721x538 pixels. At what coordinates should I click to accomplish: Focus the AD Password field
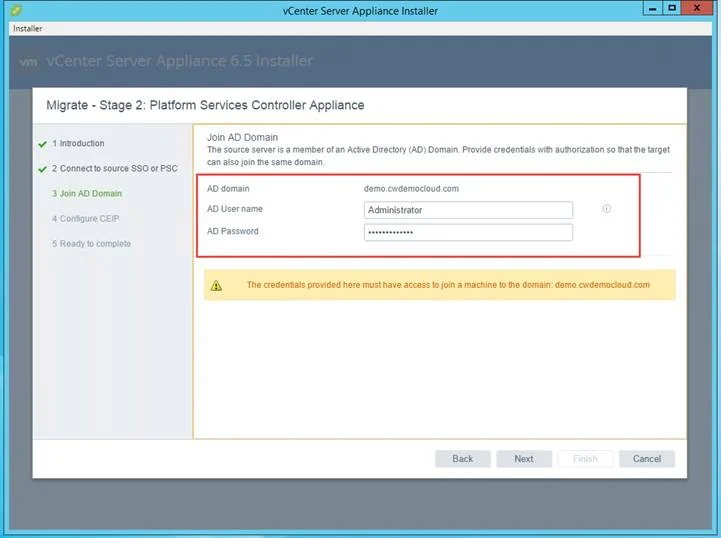[x=468, y=232]
